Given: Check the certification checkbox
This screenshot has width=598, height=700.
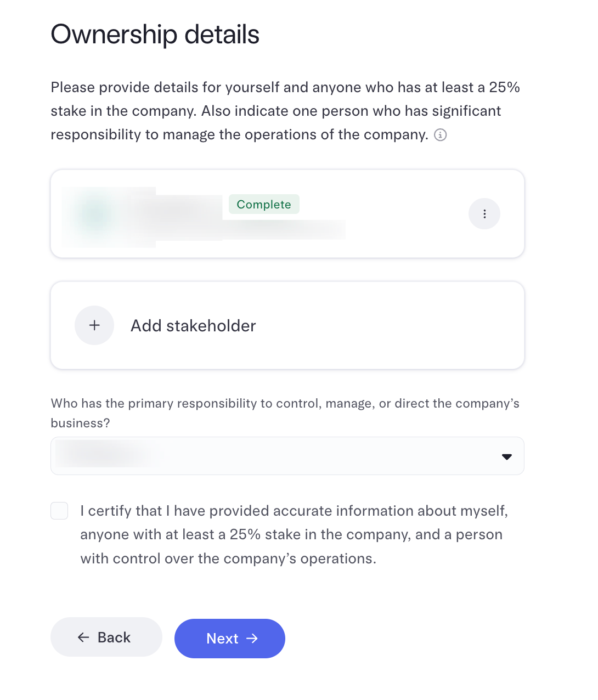Looking at the screenshot, I should (x=59, y=511).
